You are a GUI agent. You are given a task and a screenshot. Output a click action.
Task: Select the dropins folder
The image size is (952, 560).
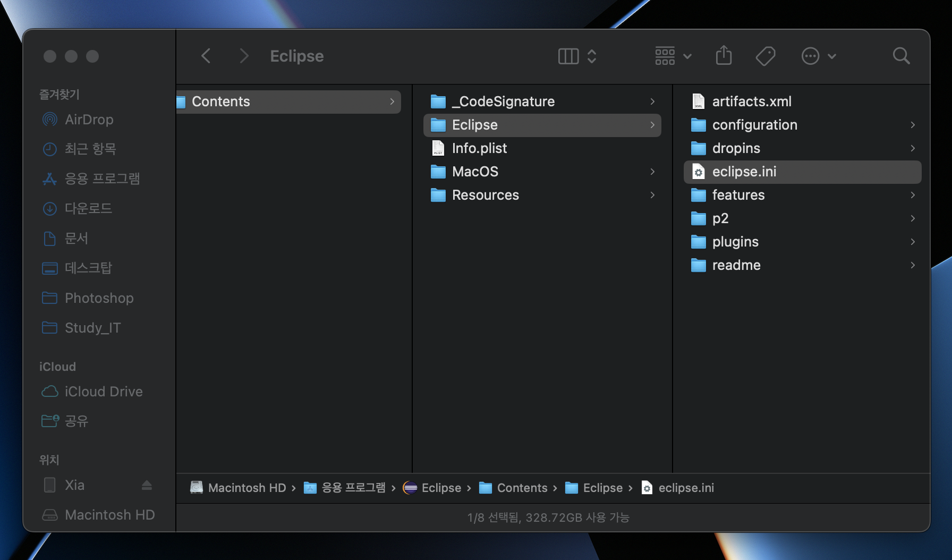803,148
